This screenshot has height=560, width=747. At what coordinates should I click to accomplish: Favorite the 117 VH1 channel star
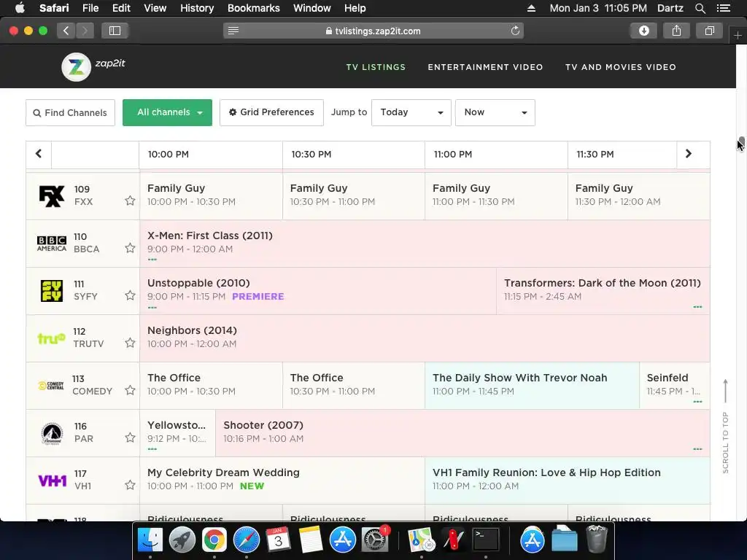(x=130, y=485)
